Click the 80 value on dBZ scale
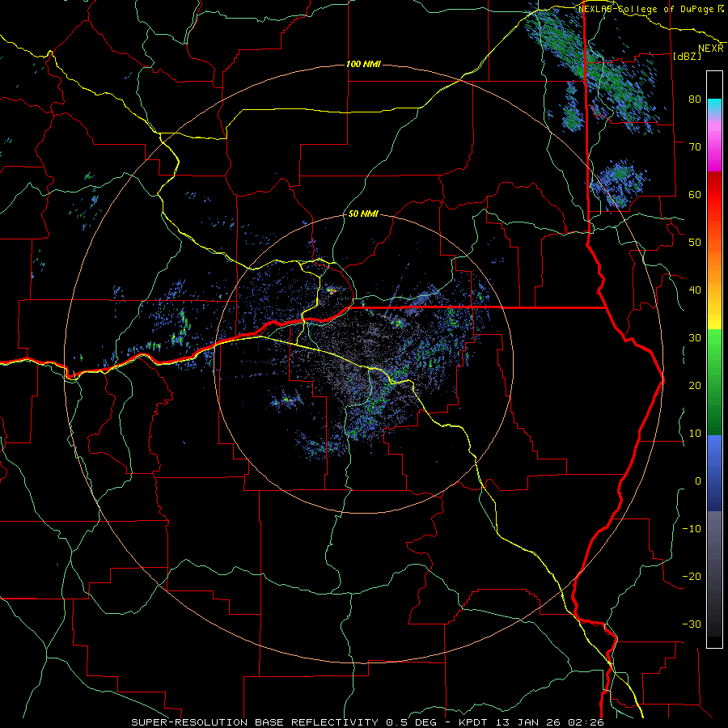 (x=695, y=99)
